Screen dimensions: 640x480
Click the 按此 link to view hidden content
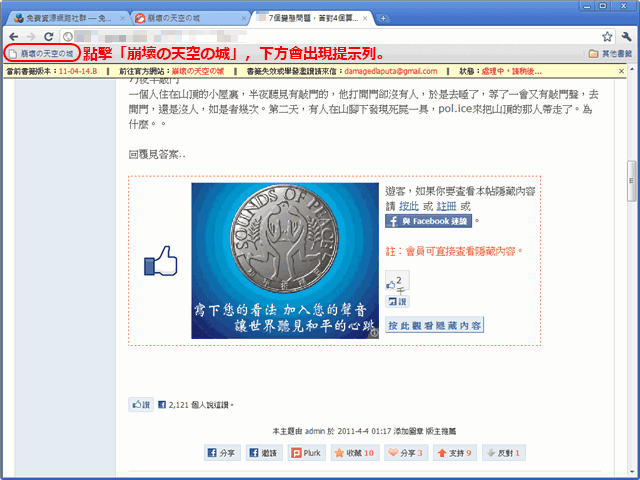[x=409, y=206]
